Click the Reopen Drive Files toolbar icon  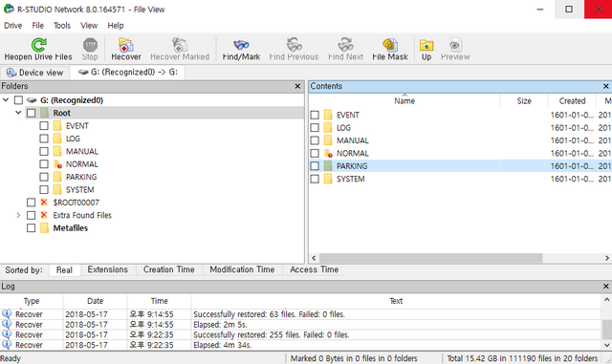click(38, 45)
